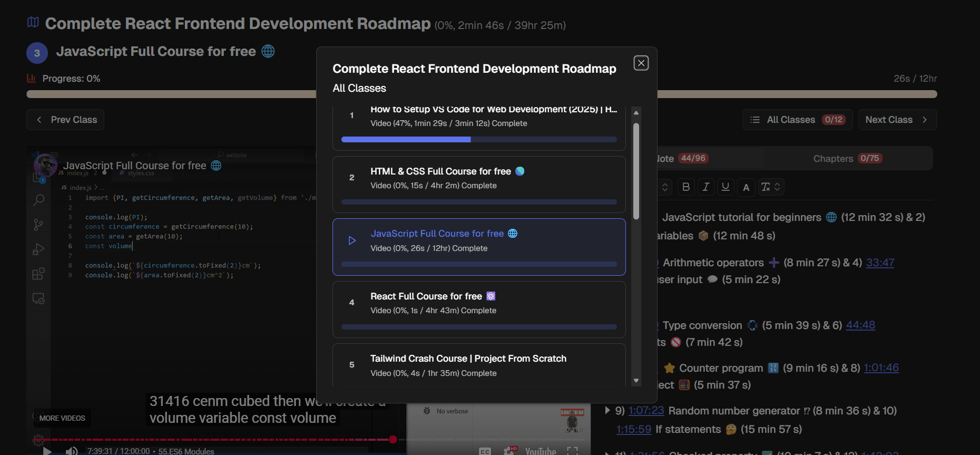Click the video seek bar playhead
The image size is (980, 455).
pos(393,439)
